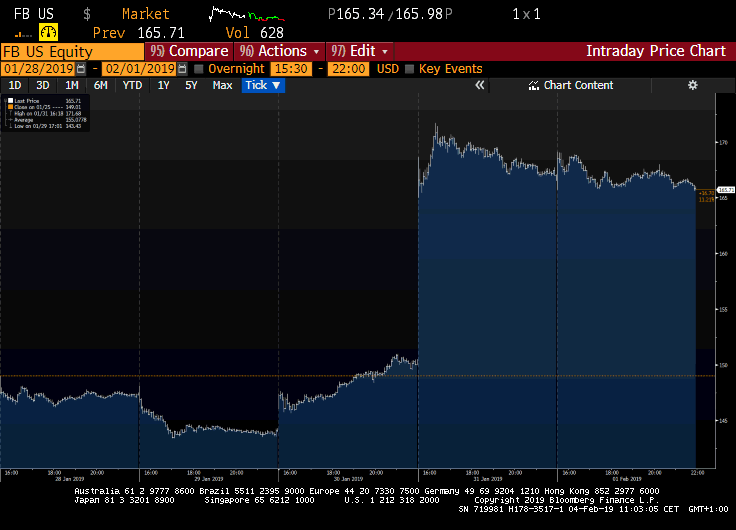Click the 150 price axis label
Image resolution: width=736 pixels, height=530 pixels.
click(x=723, y=365)
